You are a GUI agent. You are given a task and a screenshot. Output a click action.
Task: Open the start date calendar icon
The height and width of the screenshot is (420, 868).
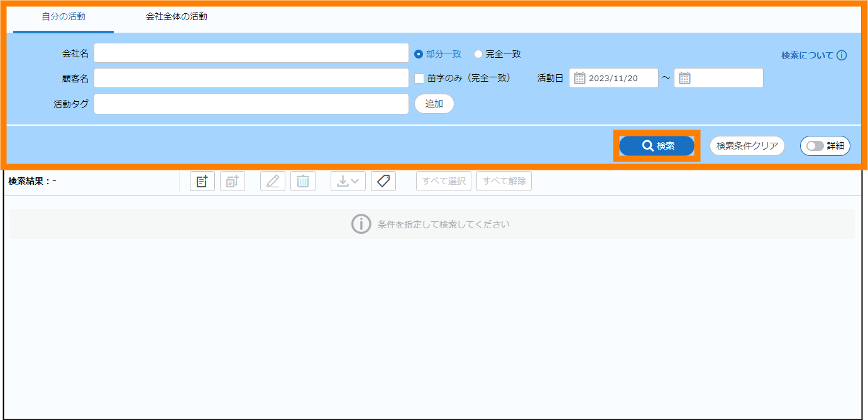[x=580, y=79]
